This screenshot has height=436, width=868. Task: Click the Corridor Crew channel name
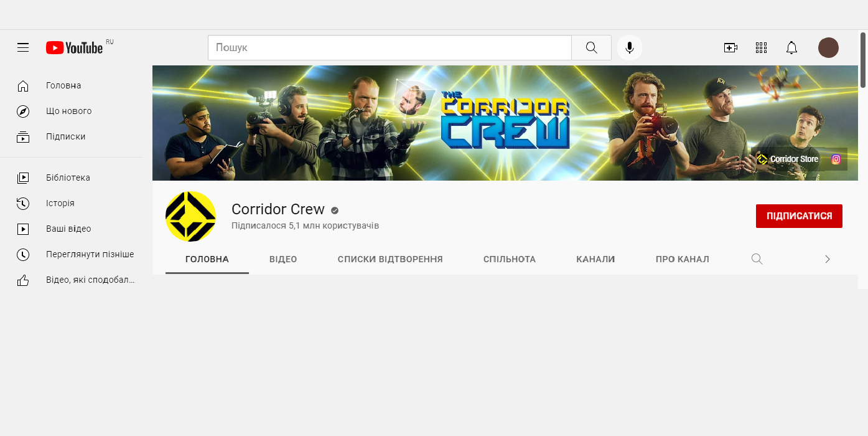coord(278,209)
